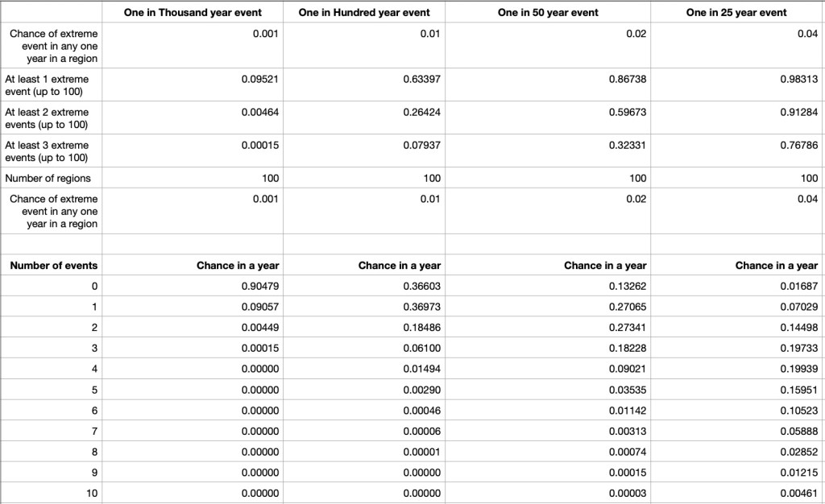Select the "Number of regions" label cell

click(48, 178)
